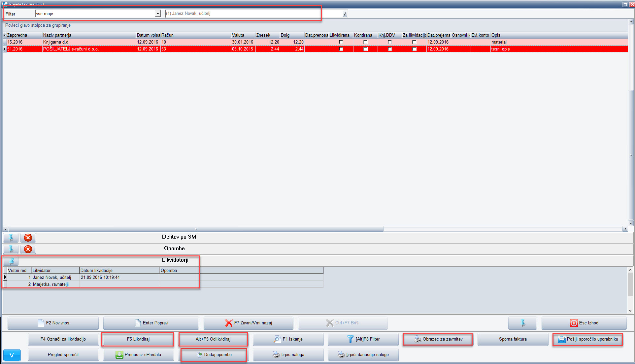The height and width of the screenshot is (364, 635).
Task: Click the horizontal scrollbar of invoice grid
Action: (196, 229)
